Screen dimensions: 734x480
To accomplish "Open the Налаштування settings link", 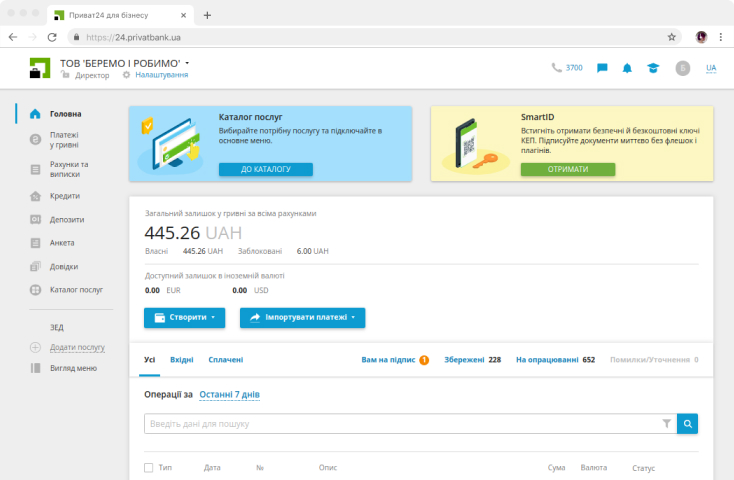I will click(161, 75).
